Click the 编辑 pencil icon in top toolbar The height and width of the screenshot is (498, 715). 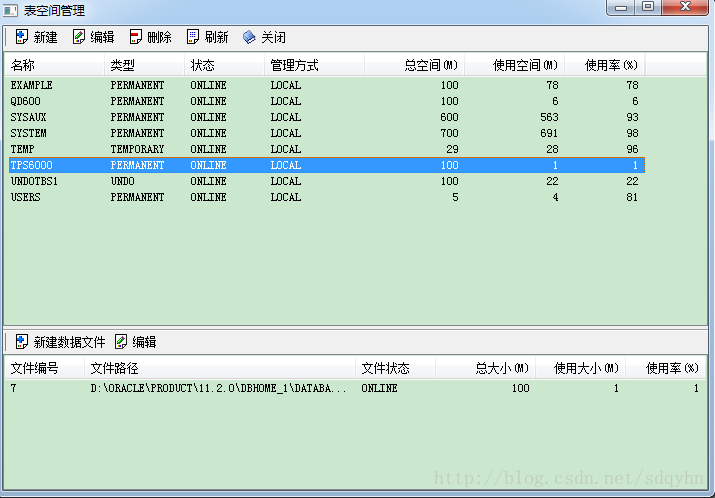(79, 37)
